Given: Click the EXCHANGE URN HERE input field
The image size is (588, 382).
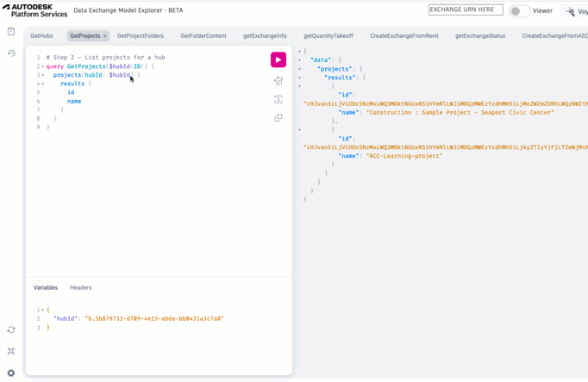Looking at the screenshot, I should pos(466,9).
